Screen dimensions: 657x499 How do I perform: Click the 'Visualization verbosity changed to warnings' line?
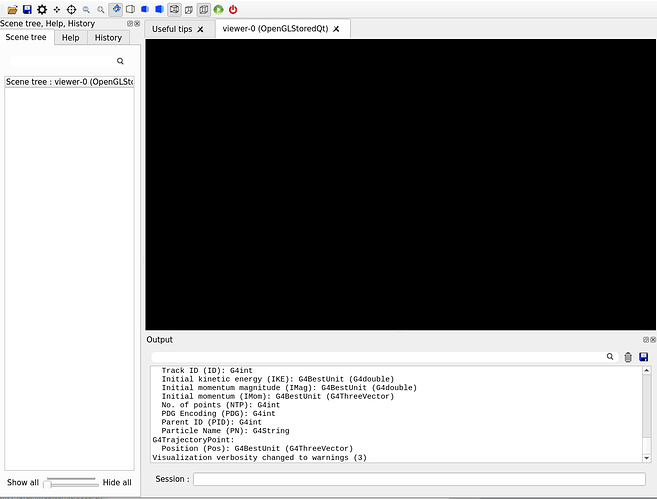pos(259,458)
